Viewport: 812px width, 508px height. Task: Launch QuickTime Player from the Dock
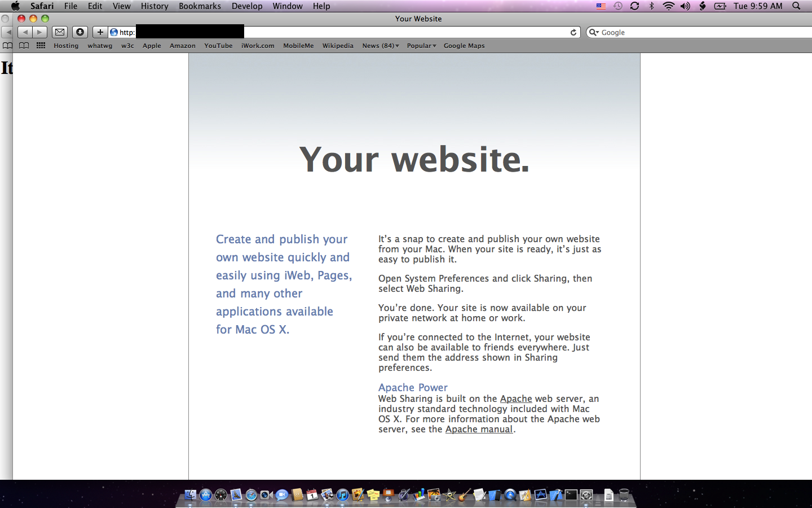coord(510,495)
